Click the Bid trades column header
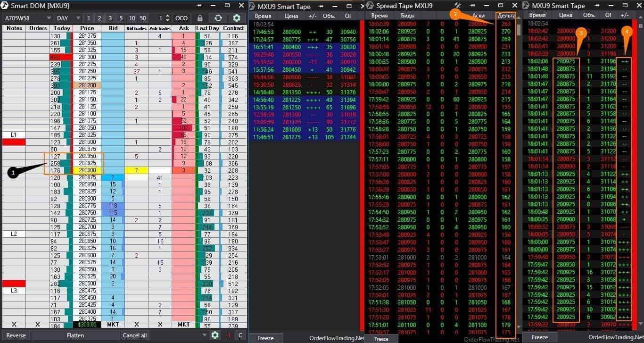The height and width of the screenshot is (343, 644). [x=136, y=28]
